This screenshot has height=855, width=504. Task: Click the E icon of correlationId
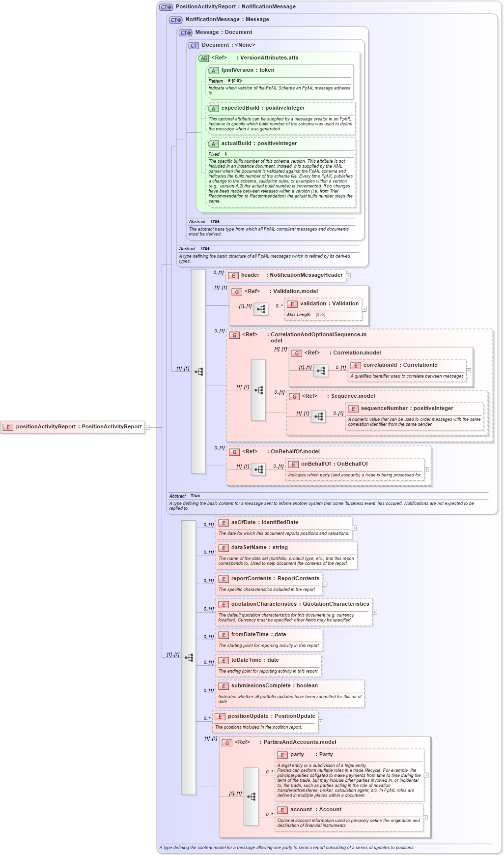click(356, 365)
